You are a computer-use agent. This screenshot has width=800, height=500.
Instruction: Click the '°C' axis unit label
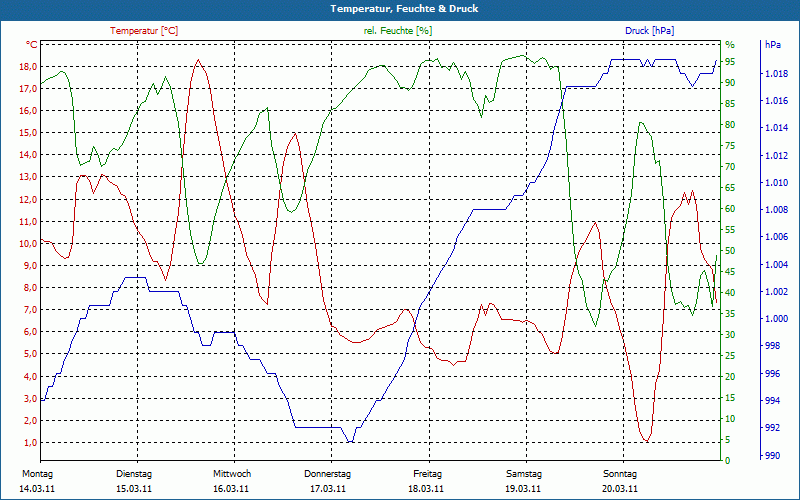pos(32,45)
